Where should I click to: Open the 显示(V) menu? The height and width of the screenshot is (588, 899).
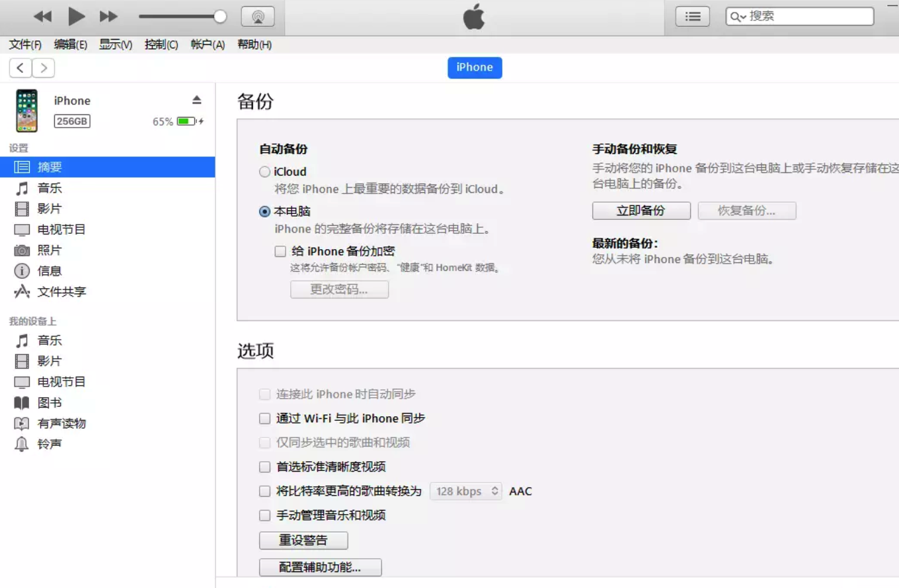pyautogui.click(x=116, y=45)
